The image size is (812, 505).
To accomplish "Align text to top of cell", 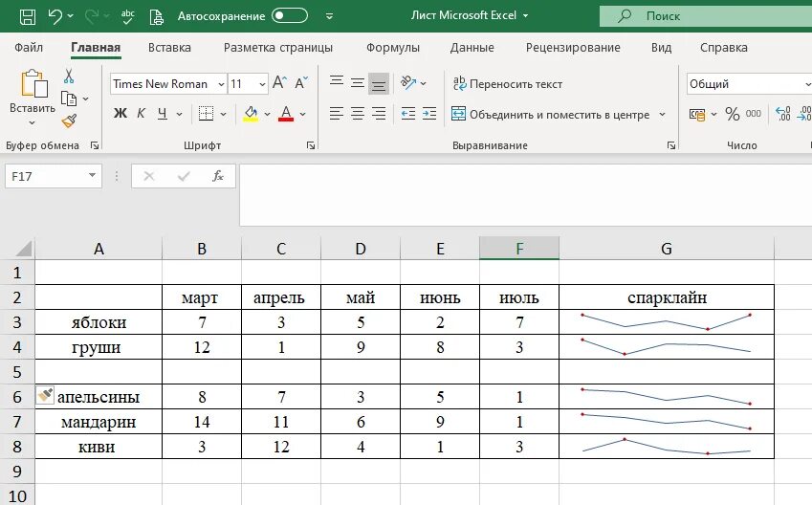I will (x=337, y=81).
